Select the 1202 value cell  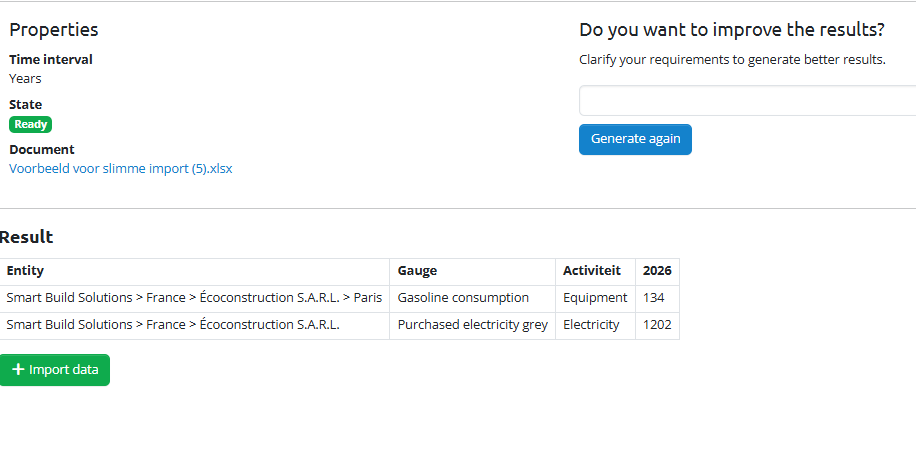click(657, 325)
